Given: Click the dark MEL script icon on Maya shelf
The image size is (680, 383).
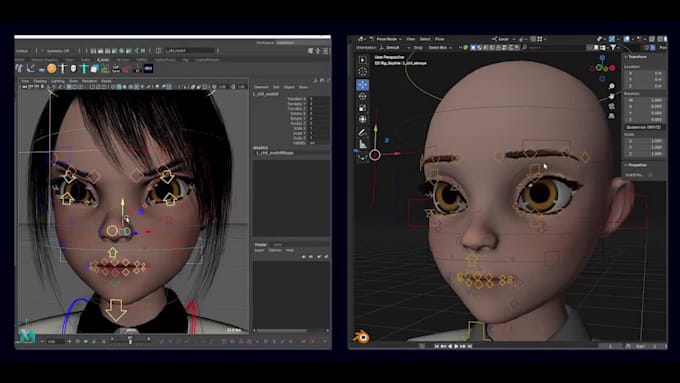Looking at the screenshot, I should (x=148, y=69).
